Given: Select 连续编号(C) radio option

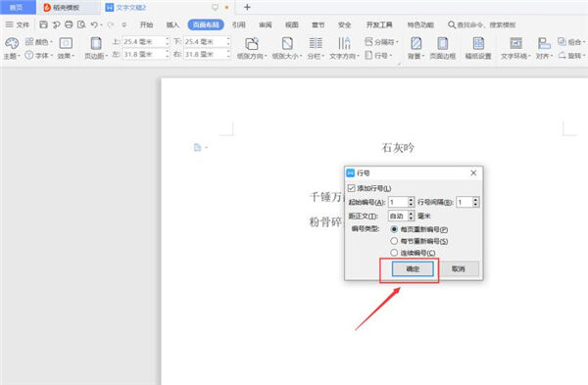Looking at the screenshot, I should (x=394, y=253).
